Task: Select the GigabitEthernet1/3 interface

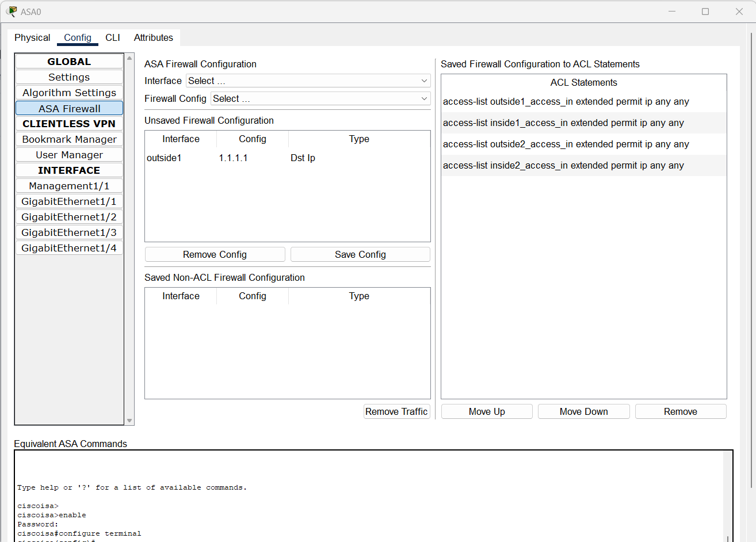Action: click(68, 232)
